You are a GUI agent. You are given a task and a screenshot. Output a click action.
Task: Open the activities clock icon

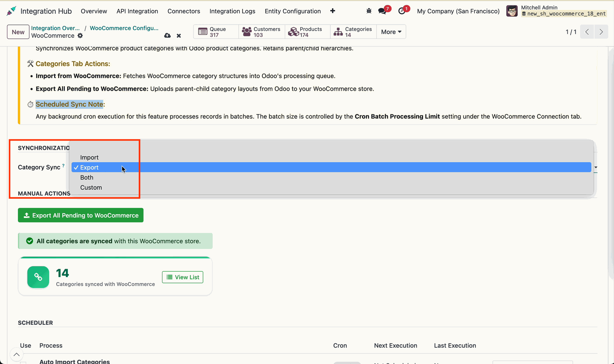point(402,11)
